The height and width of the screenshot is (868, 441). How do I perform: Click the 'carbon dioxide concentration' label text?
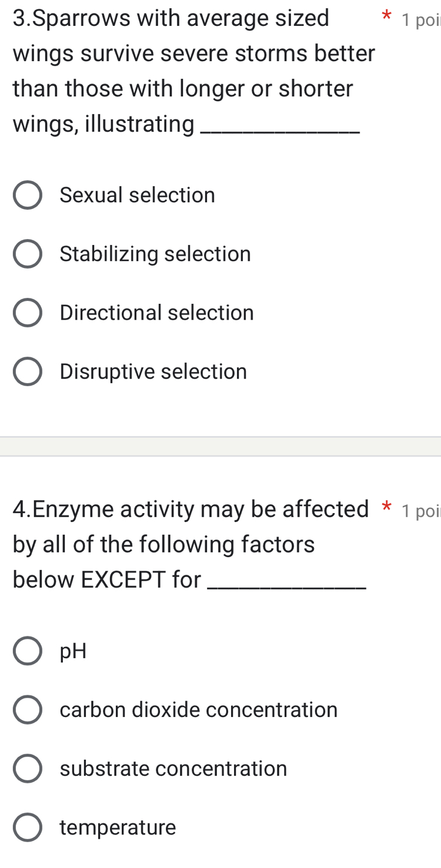pyautogui.click(x=199, y=709)
